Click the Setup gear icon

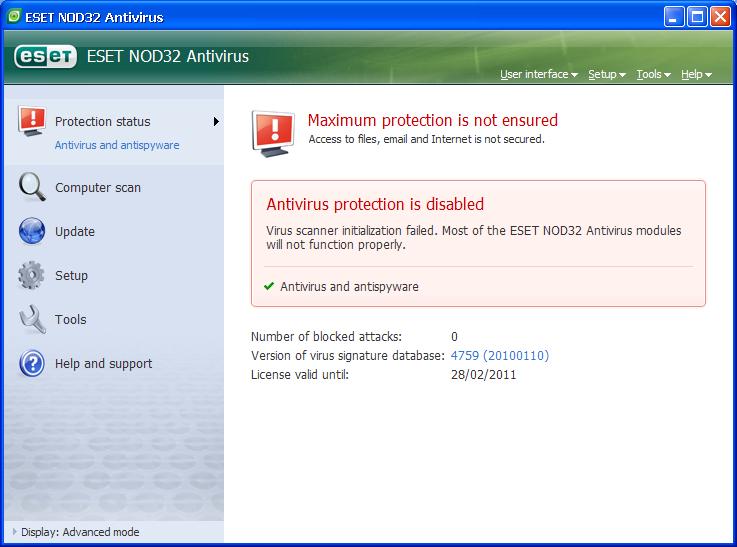31,275
